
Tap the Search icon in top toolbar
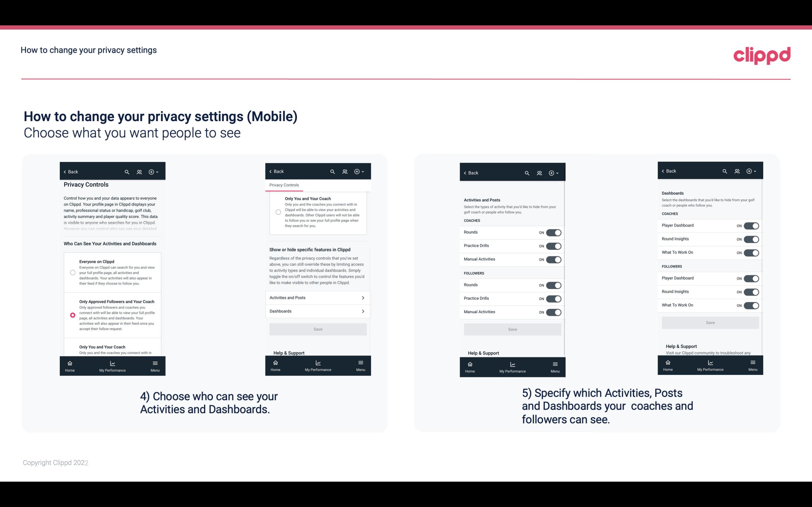click(x=128, y=172)
